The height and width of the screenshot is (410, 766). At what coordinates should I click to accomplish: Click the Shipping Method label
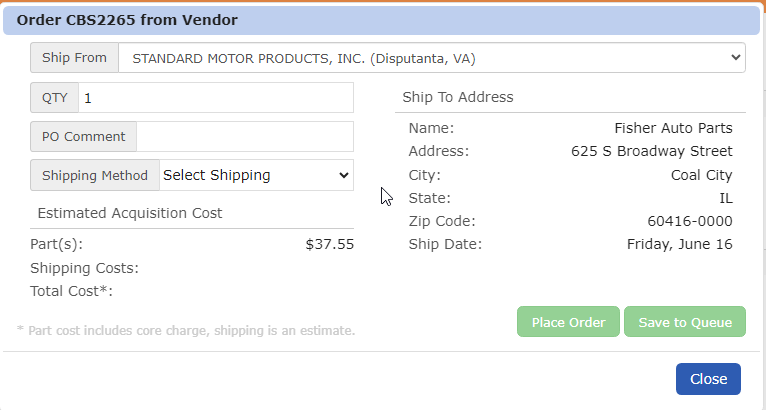pos(95,175)
